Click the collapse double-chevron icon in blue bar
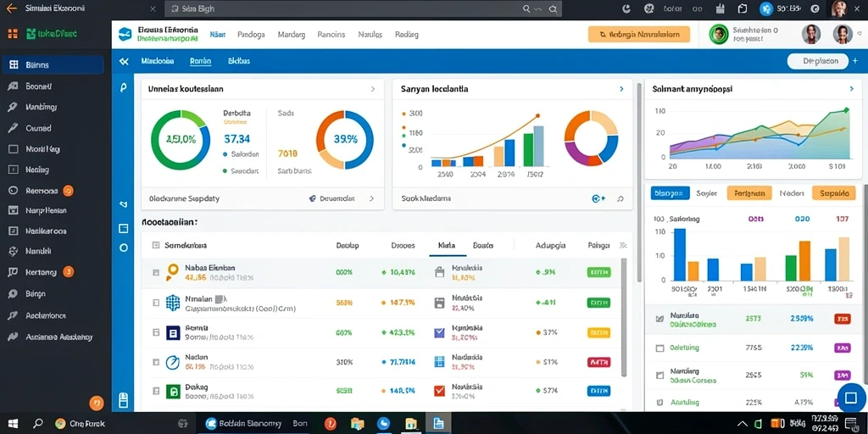 click(124, 61)
